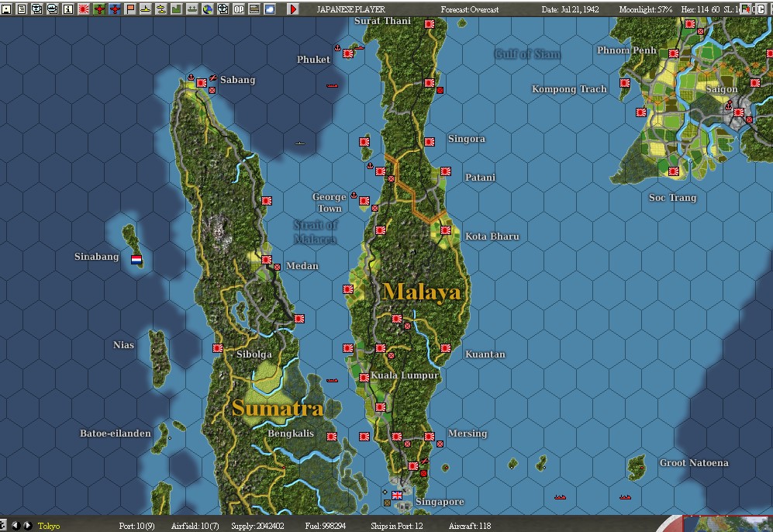773x532 pixels.
Task: Click the OP operations report button
Action: [x=238, y=7]
